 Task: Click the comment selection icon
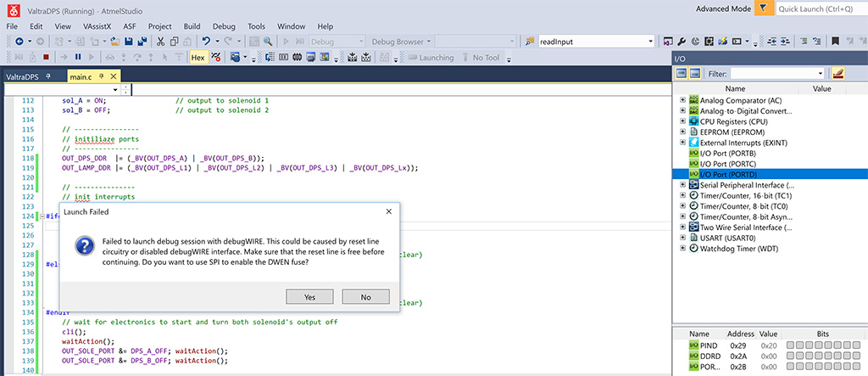coord(804,41)
